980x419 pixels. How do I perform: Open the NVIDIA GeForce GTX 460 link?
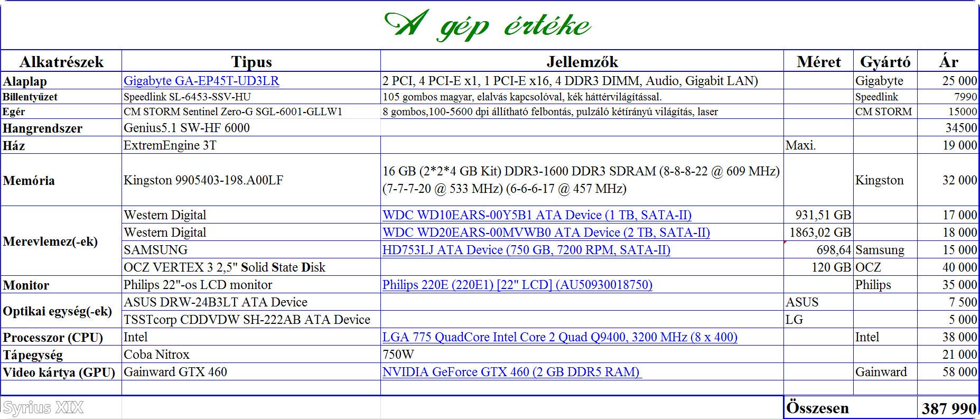512,372
